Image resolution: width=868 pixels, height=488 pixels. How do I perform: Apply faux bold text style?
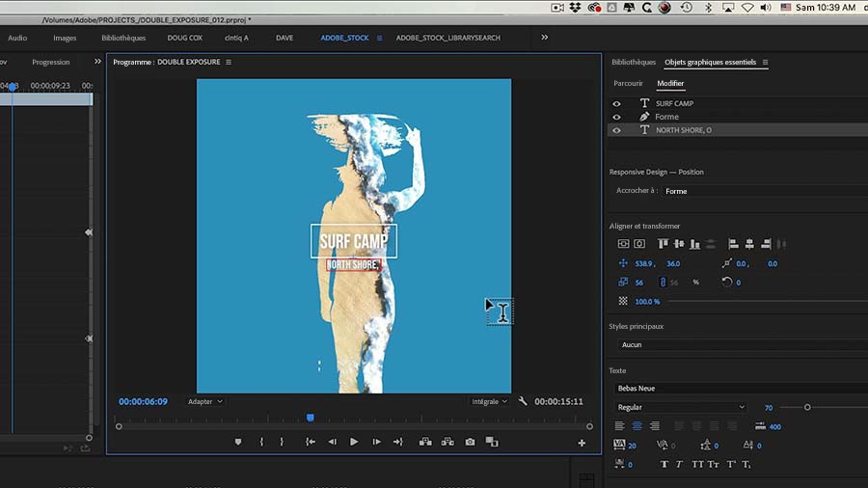coord(664,464)
